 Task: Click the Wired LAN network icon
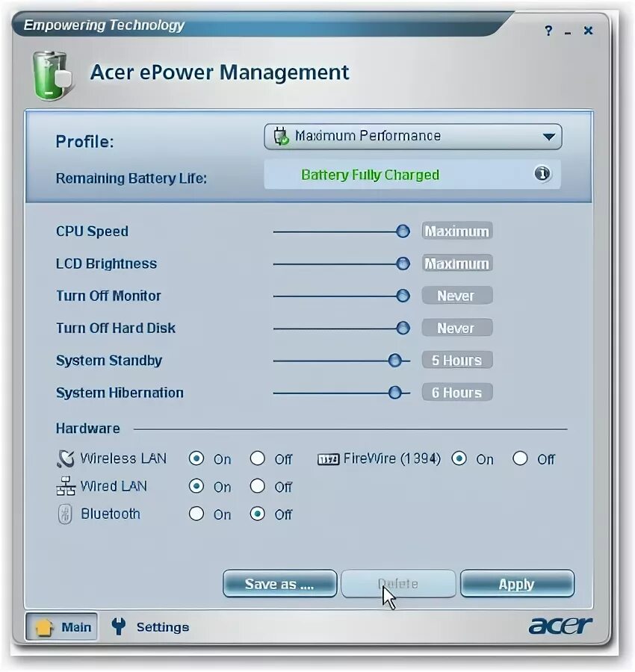pyautogui.click(x=65, y=486)
